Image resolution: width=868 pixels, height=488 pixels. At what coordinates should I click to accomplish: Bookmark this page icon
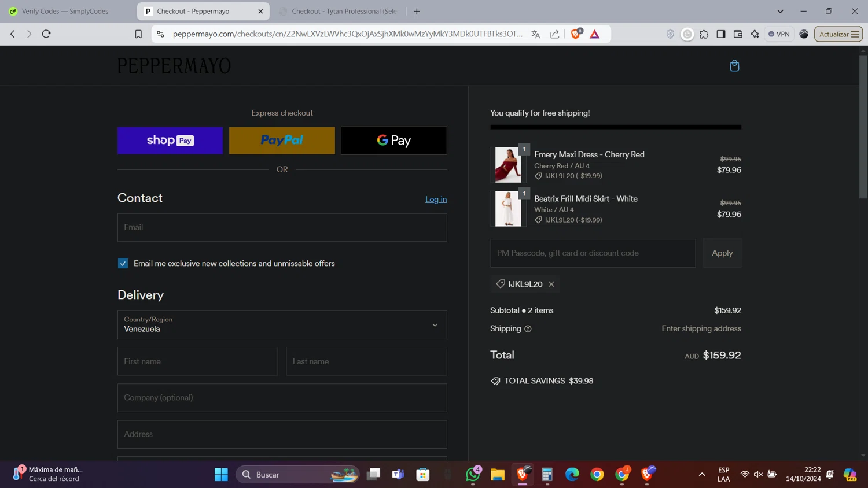pyautogui.click(x=138, y=34)
